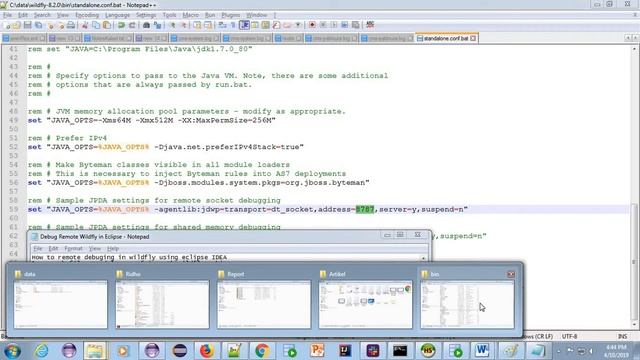Toggle the highlighted Indent Guide button
640x360 pixels.
tap(244, 25)
